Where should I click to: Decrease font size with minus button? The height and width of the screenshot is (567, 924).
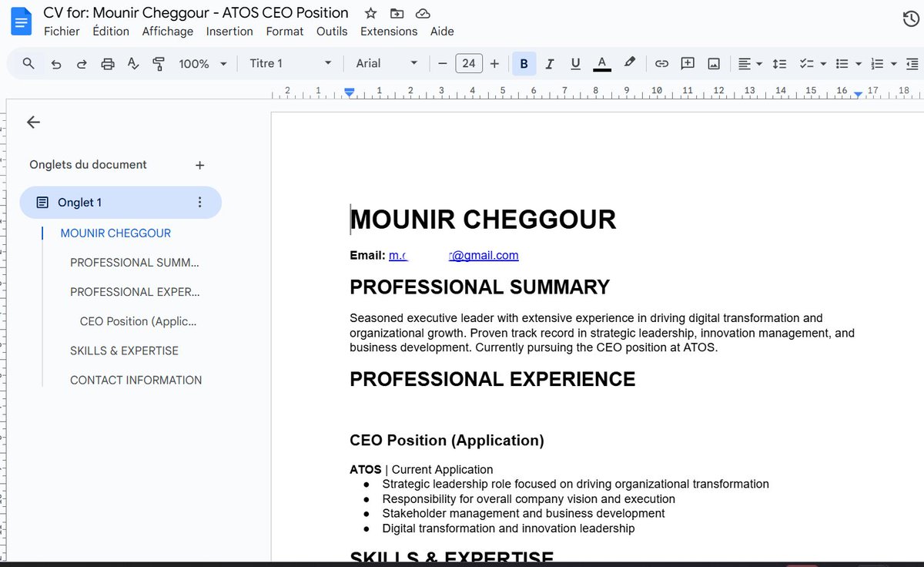tap(442, 64)
